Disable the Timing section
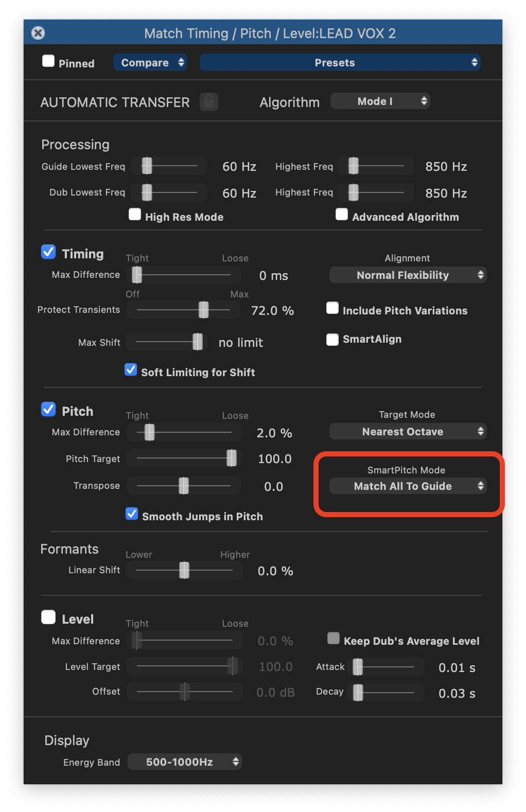 point(48,252)
